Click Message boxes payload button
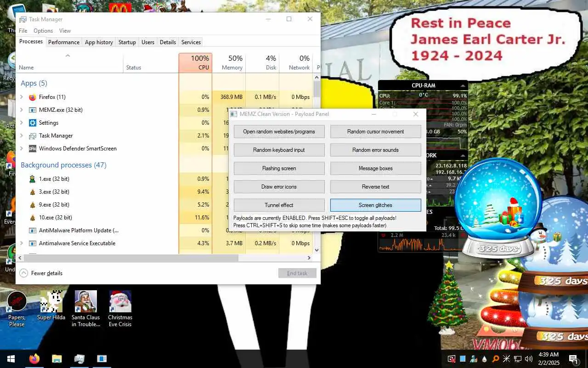 [376, 168]
